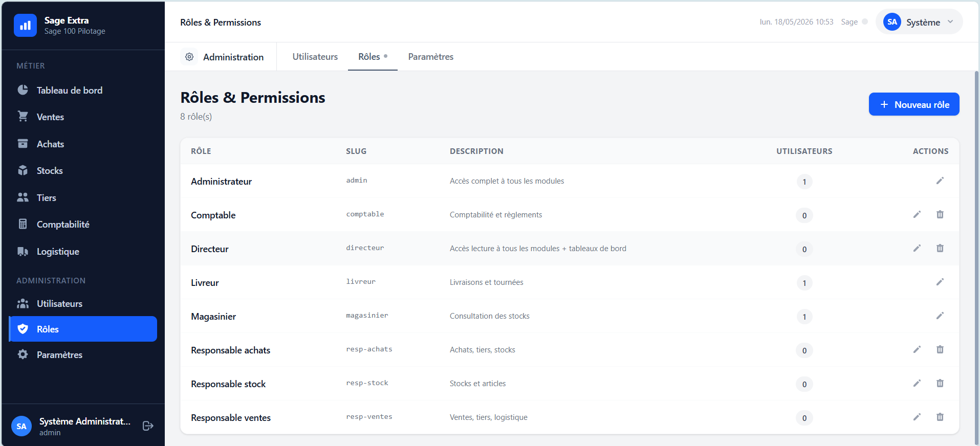Viewport: 980px width, 446px height.
Task: Click the Sage status indicator dot
Action: (865, 21)
